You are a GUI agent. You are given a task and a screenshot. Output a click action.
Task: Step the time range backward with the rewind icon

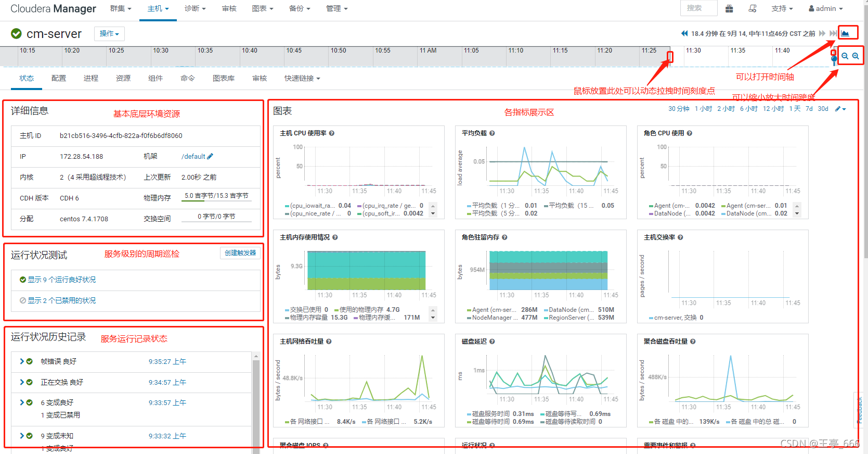pos(684,33)
